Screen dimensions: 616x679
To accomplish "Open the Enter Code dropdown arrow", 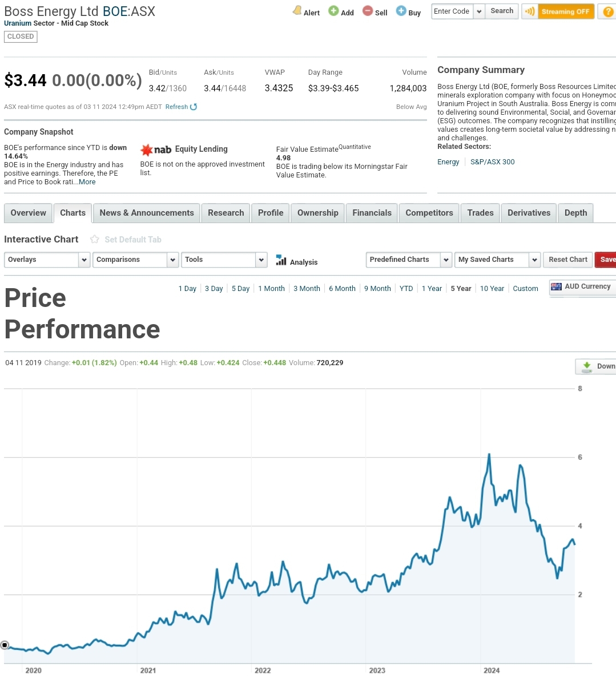I will [478, 11].
